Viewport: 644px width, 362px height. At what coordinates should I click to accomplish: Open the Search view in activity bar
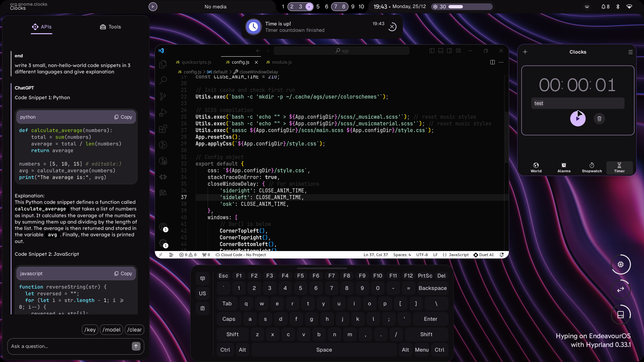(x=163, y=80)
